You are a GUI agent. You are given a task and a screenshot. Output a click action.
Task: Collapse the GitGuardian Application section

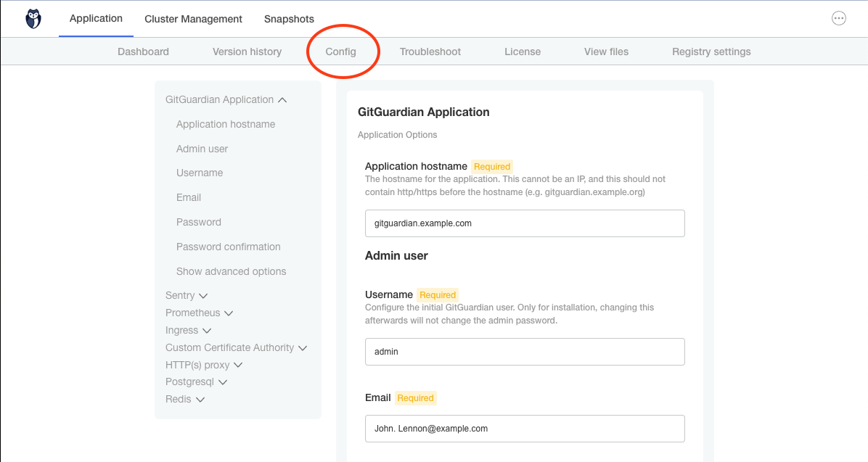pyautogui.click(x=226, y=99)
